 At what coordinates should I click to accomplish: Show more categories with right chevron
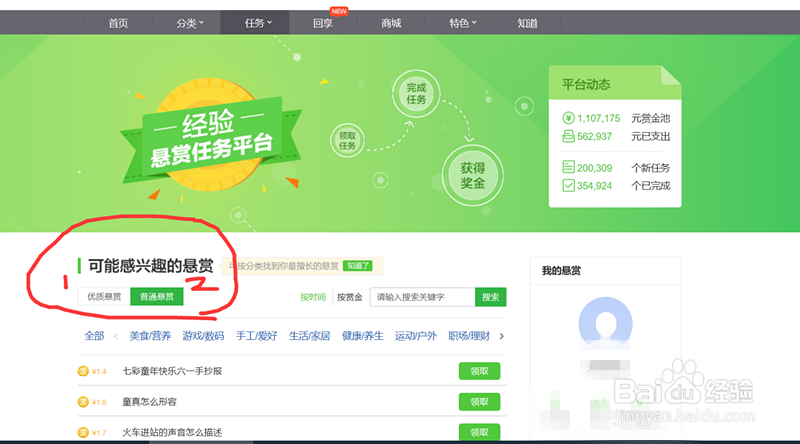pos(502,336)
